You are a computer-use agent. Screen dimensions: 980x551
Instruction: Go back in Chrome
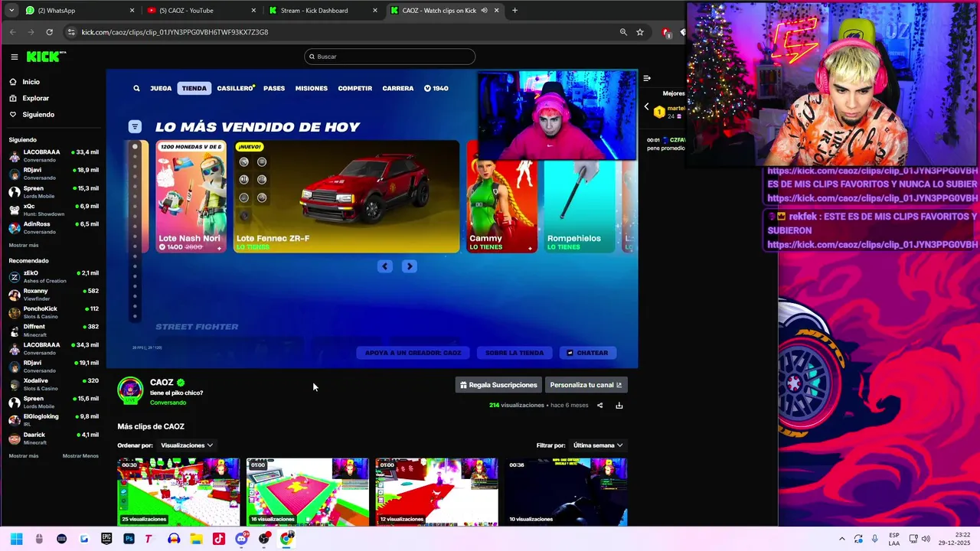[x=12, y=32]
